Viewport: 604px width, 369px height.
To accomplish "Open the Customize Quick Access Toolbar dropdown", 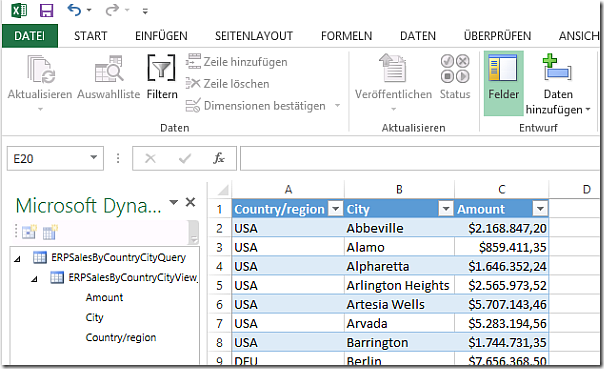I will [145, 11].
